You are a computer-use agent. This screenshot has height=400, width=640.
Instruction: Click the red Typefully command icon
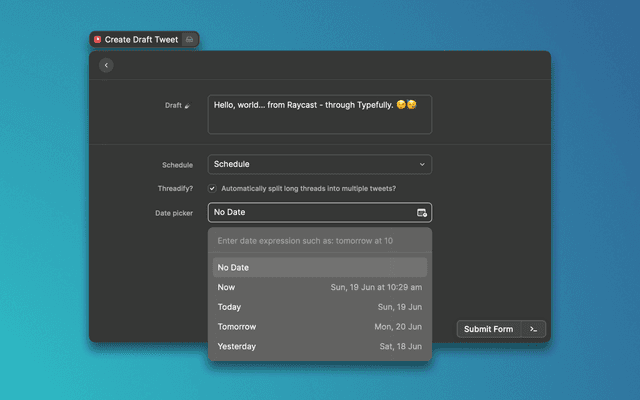97,40
